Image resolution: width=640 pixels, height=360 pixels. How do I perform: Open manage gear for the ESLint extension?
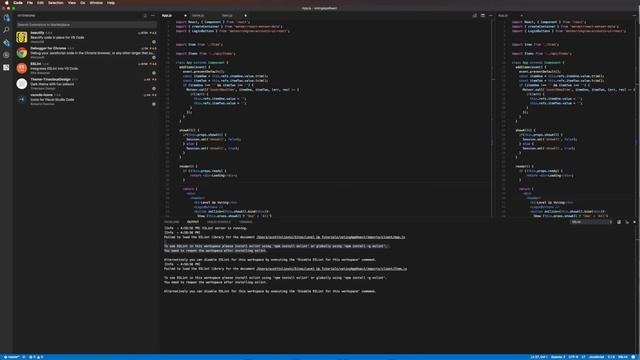[154, 73]
